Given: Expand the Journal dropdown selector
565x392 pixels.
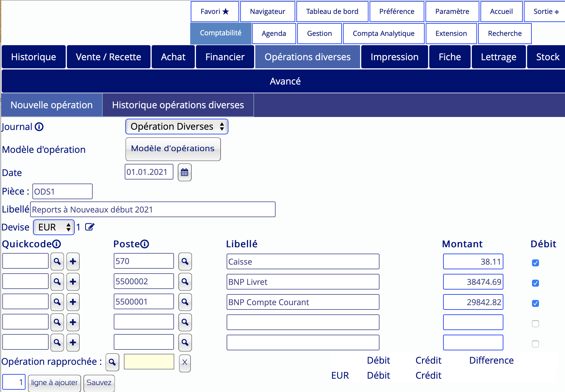Looking at the screenshot, I should 177,126.
